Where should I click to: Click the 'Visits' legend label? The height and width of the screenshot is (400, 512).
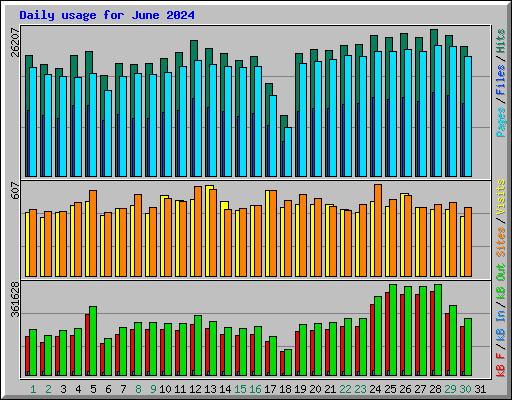500,197
